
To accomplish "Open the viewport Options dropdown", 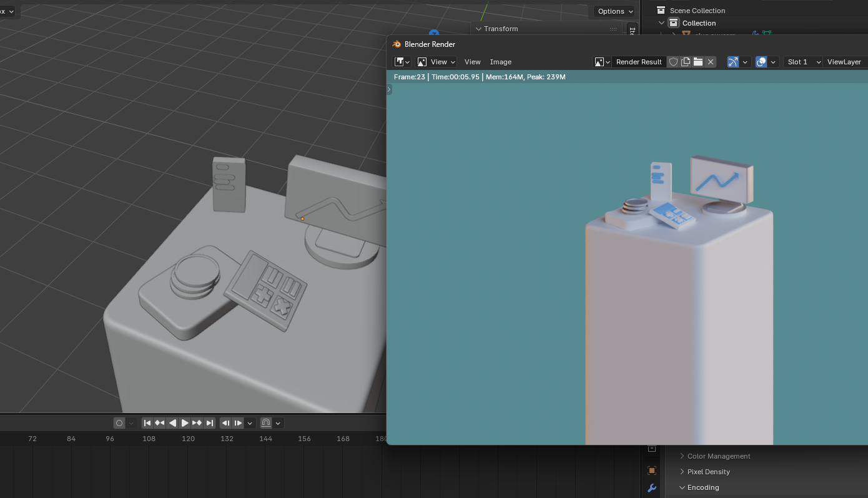I will [x=614, y=11].
